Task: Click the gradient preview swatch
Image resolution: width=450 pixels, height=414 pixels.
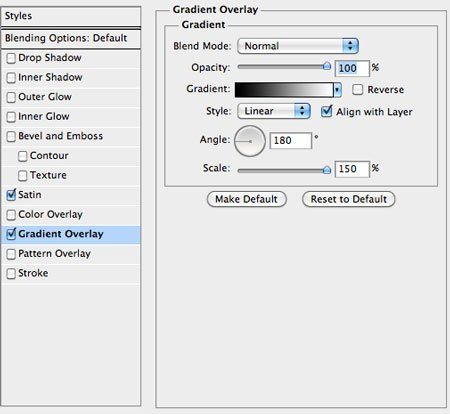Action: coord(284,90)
